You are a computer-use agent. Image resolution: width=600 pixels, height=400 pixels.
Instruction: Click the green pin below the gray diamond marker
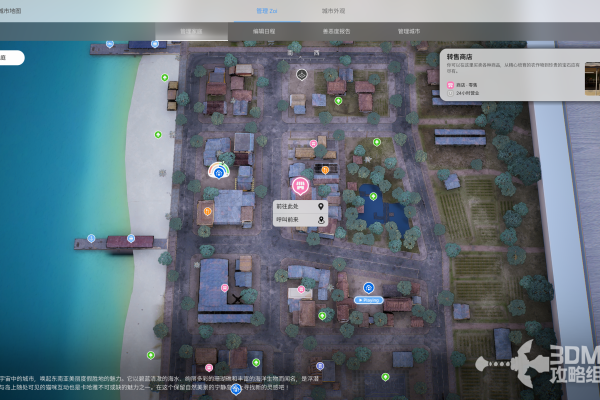pyautogui.click(x=338, y=101)
